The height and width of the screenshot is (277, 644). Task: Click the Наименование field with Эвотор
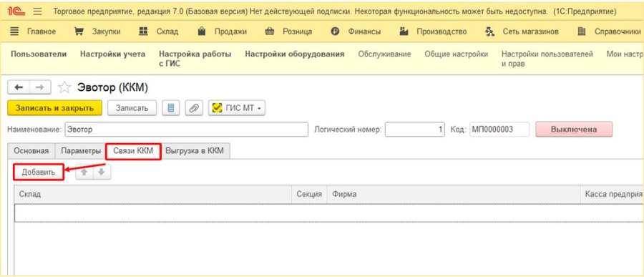(187, 130)
